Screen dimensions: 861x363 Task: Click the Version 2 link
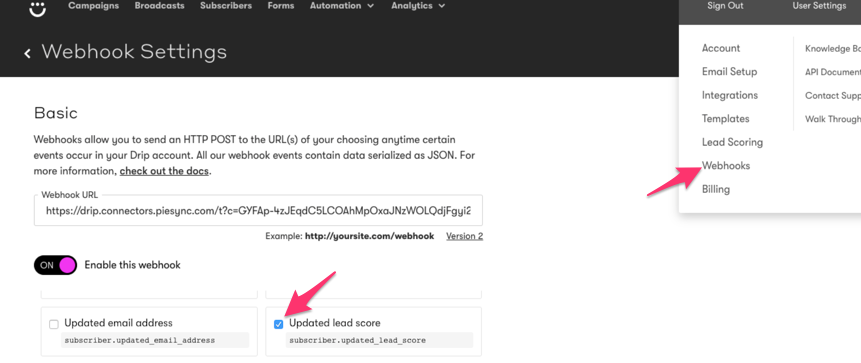[x=464, y=236]
